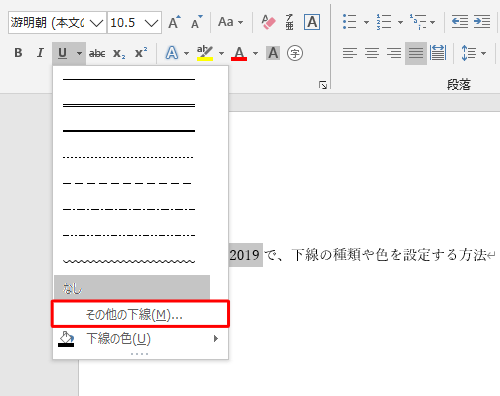Apply red font color
Screen dimensions: 500x396
239,53
